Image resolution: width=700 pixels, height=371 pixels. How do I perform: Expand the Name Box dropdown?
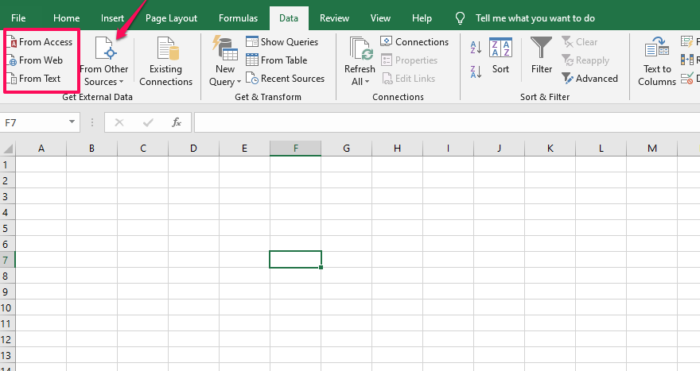pyautogui.click(x=71, y=122)
